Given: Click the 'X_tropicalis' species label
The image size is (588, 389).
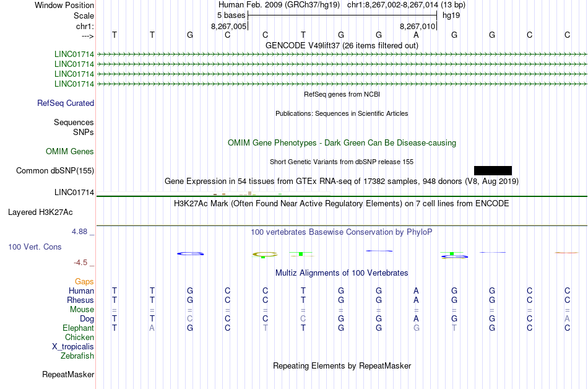Looking at the screenshot, I should pyautogui.click(x=73, y=347).
